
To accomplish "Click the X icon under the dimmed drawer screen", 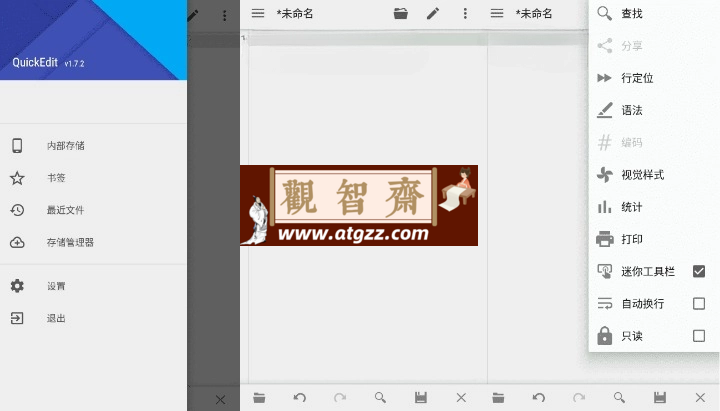I will point(220,399).
